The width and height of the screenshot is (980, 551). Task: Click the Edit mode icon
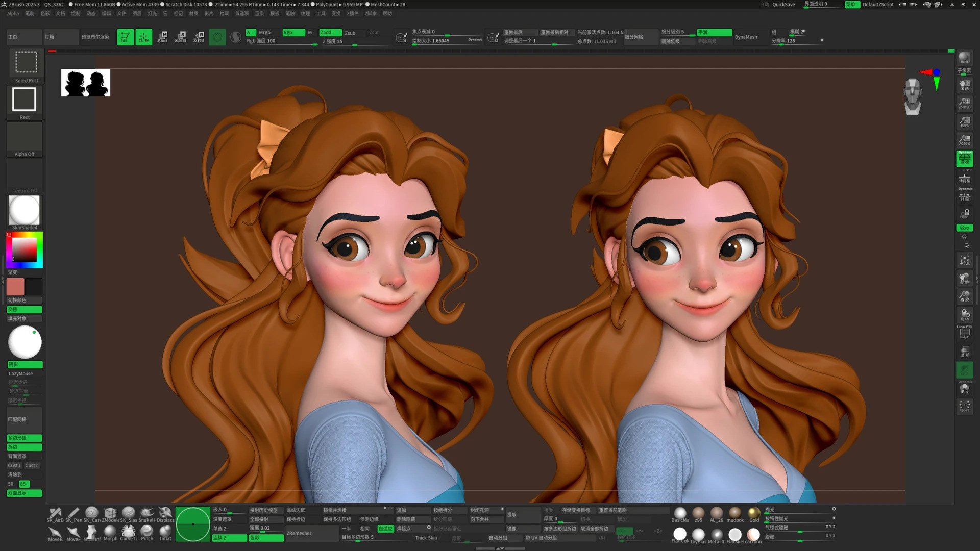125,37
